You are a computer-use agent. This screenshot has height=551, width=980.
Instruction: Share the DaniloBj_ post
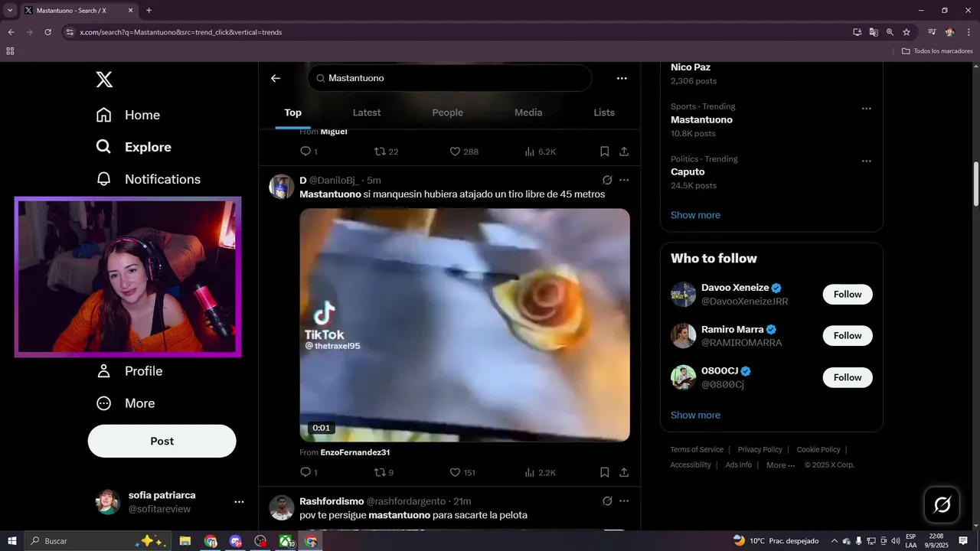click(x=624, y=472)
